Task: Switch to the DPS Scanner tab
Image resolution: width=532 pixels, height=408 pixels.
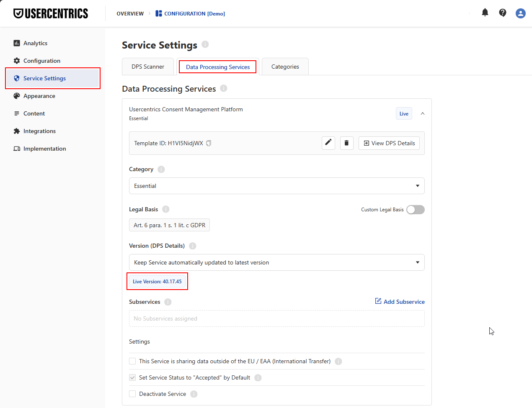Action: [x=148, y=67]
